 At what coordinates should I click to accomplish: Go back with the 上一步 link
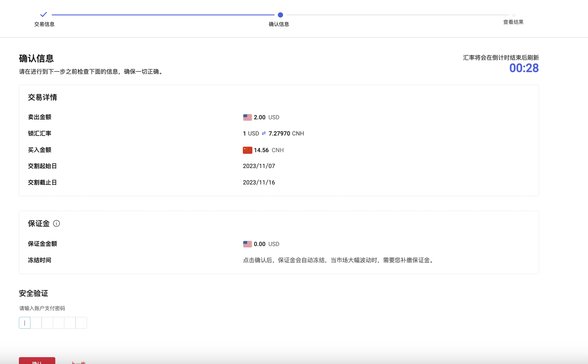[78, 362]
